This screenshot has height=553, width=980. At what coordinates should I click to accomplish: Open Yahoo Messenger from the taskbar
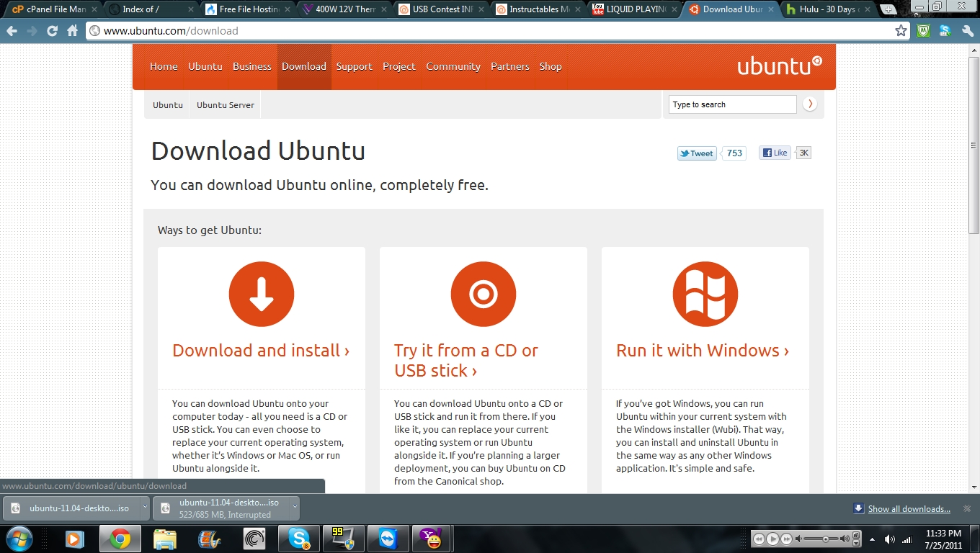(x=432, y=539)
